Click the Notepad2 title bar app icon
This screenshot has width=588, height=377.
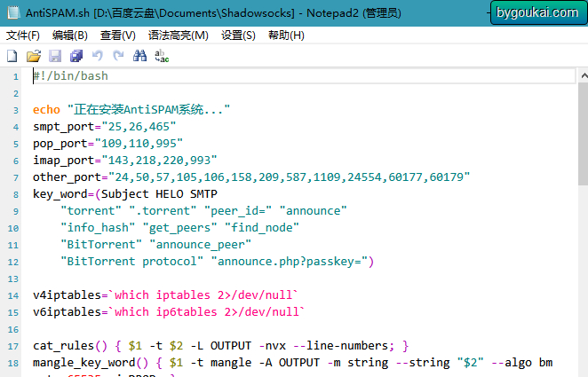pyautogui.click(x=13, y=12)
